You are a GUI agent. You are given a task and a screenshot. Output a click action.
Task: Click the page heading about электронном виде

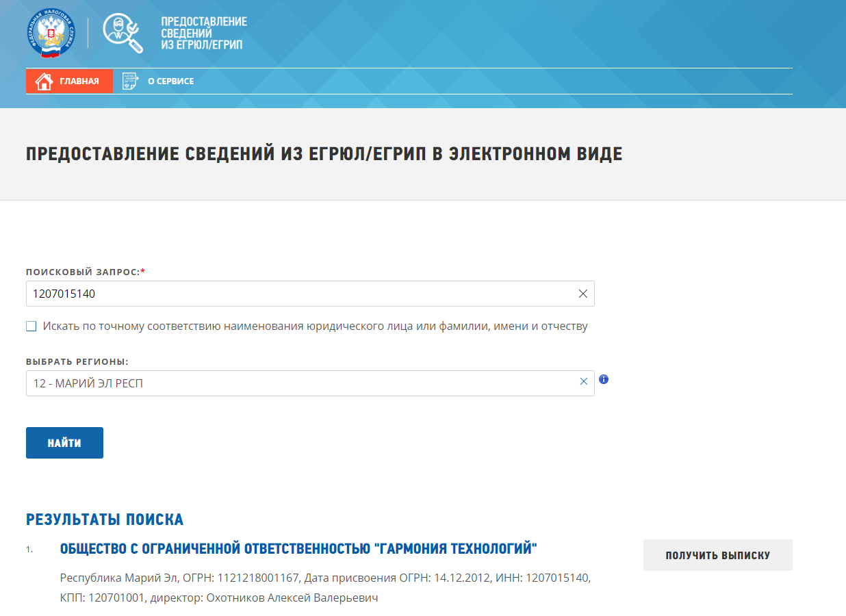click(x=324, y=154)
